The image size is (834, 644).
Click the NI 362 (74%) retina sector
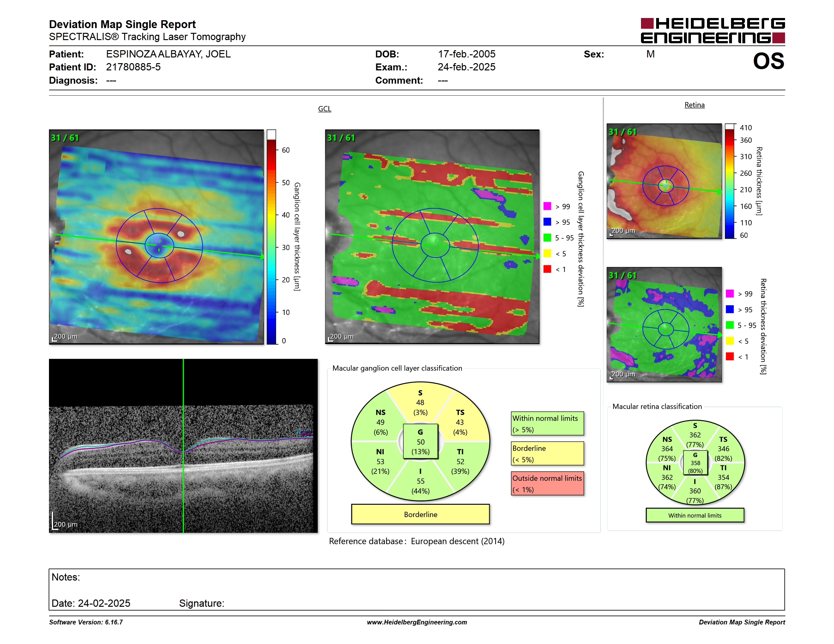(667, 477)
